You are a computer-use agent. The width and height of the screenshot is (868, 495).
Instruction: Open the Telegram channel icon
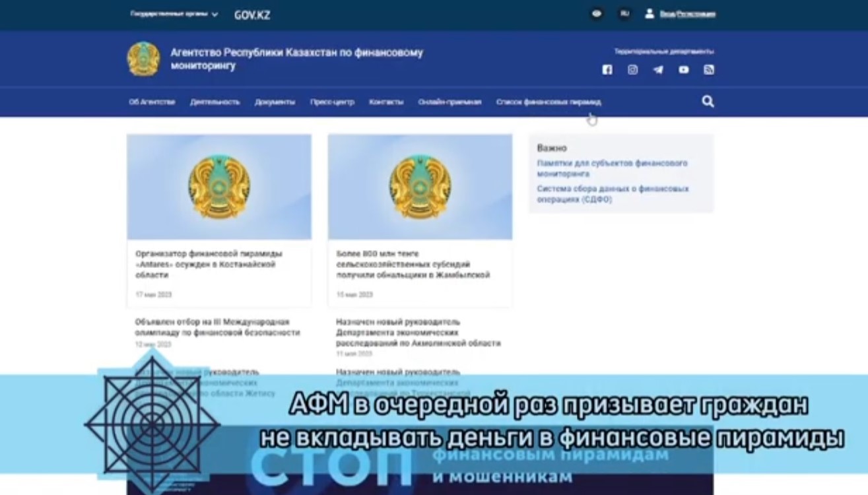coord(658,69)
